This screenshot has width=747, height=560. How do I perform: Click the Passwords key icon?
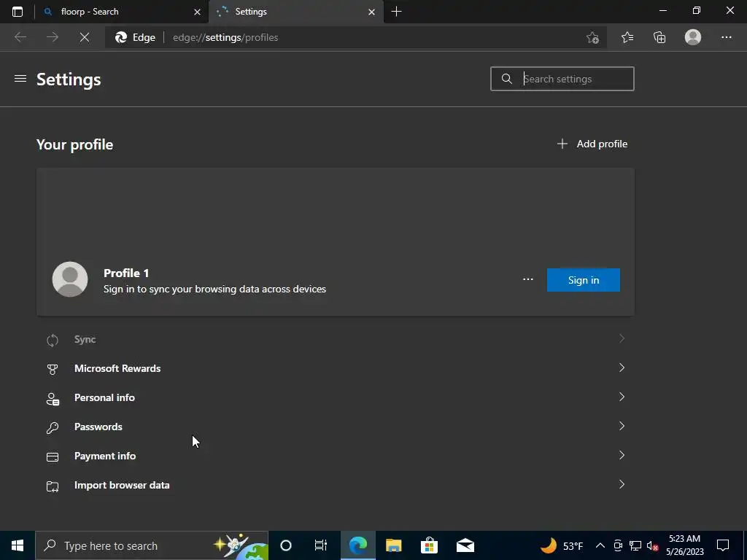pyautogui.click(x=53, y=427)
